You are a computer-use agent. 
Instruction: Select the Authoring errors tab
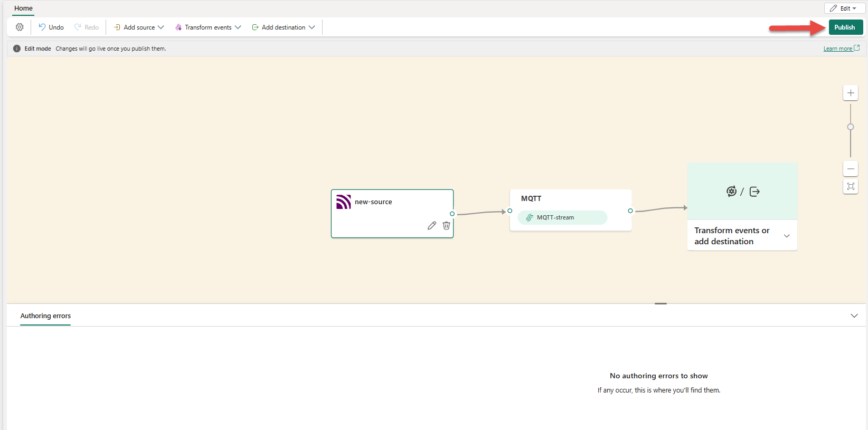pos(45,316)
